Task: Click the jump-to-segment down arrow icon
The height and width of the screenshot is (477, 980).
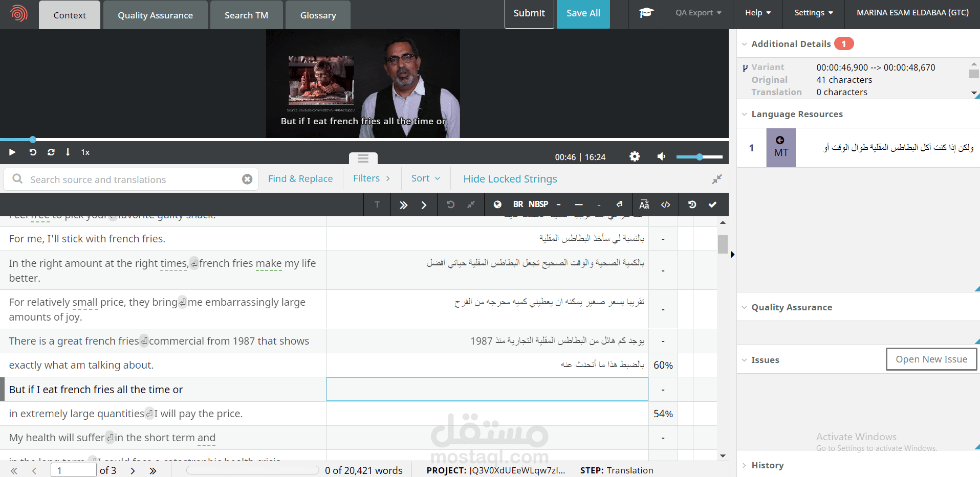Action: point(68,152)
